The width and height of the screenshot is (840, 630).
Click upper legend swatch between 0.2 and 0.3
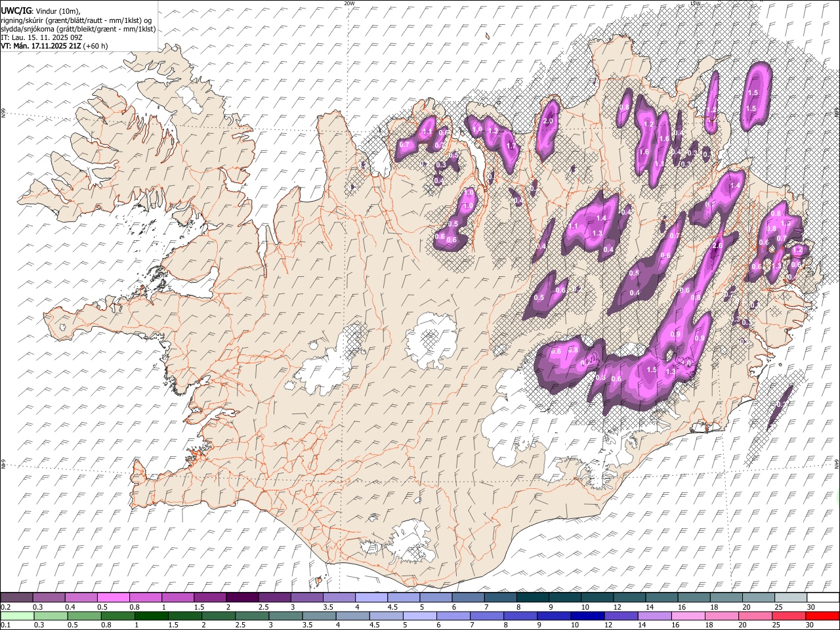(x=17, y=597)
